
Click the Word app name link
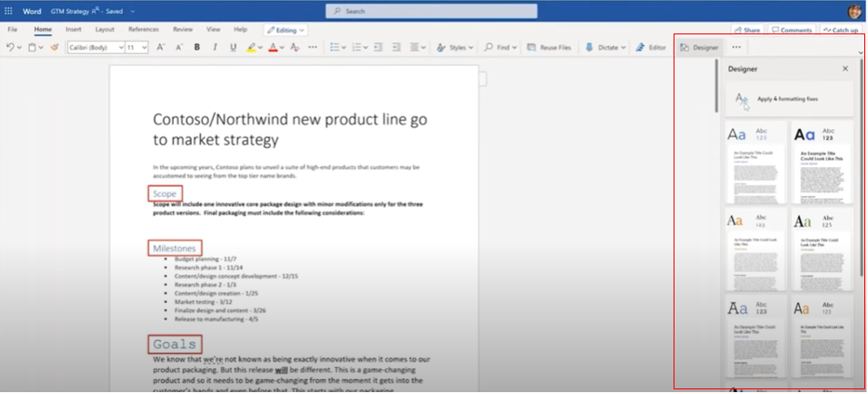point(32,11)
